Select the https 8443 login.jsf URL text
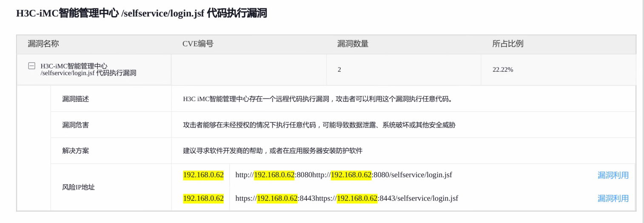 [347, 198]
